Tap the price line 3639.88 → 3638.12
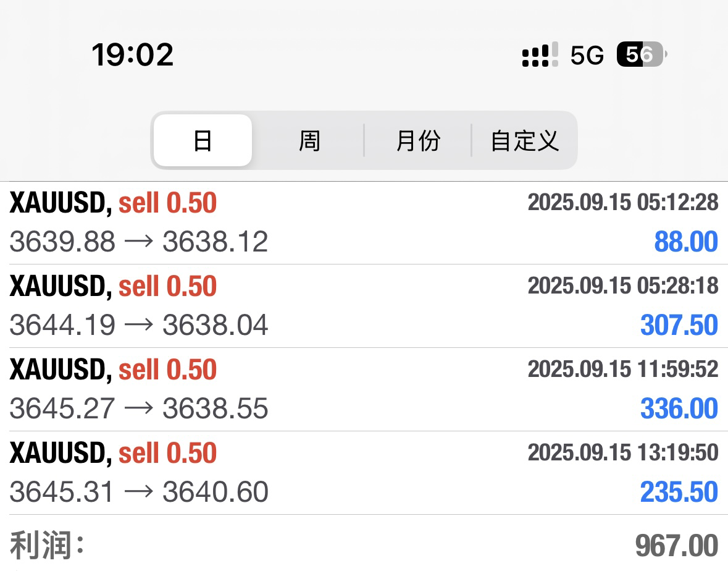The height and width of the screenshot is (571, 728). 139,242
